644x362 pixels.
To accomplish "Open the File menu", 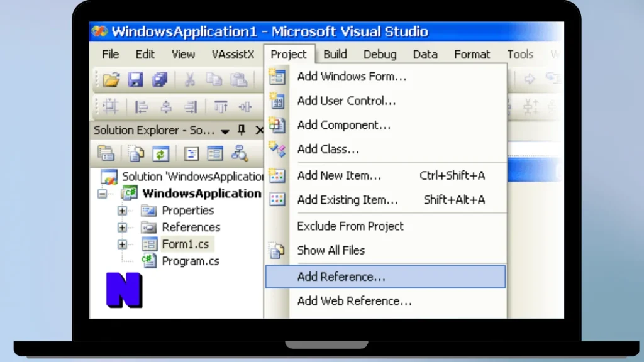I will click(x=110, y=55).
